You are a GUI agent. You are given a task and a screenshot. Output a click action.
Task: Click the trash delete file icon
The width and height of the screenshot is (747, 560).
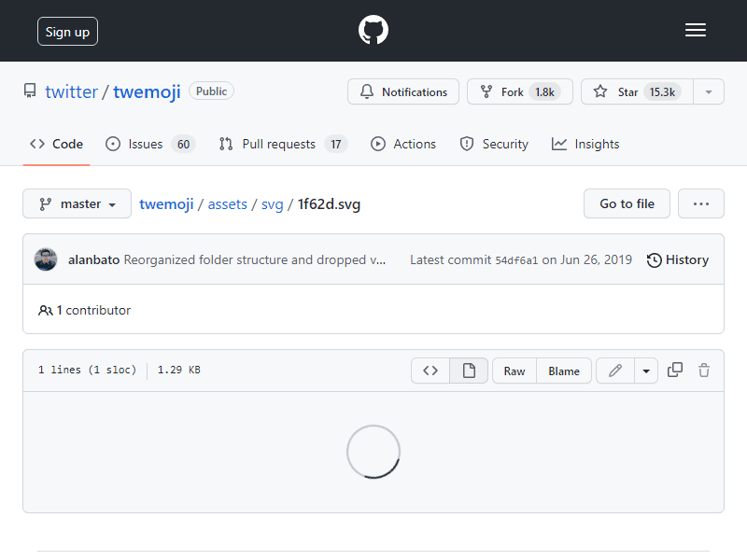704,371
